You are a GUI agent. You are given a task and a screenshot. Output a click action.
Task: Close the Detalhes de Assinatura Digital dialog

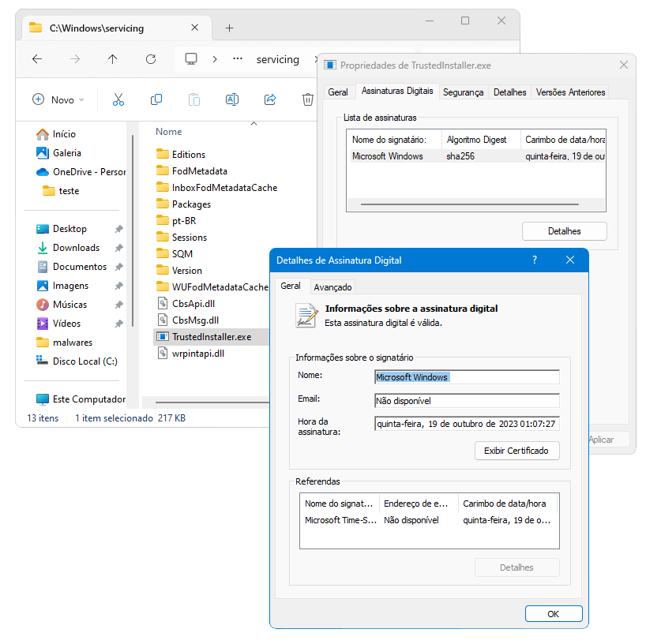tap(569, 260)
